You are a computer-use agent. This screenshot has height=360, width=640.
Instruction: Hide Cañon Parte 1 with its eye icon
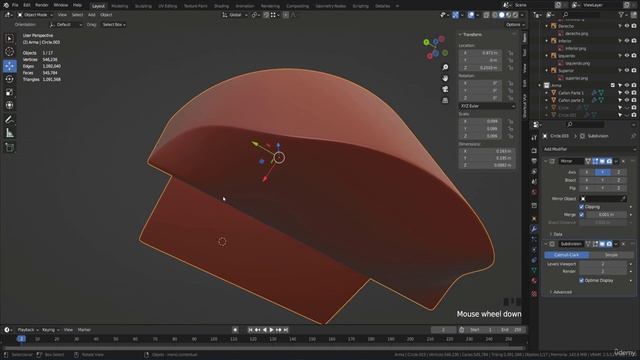coord(627,93)
